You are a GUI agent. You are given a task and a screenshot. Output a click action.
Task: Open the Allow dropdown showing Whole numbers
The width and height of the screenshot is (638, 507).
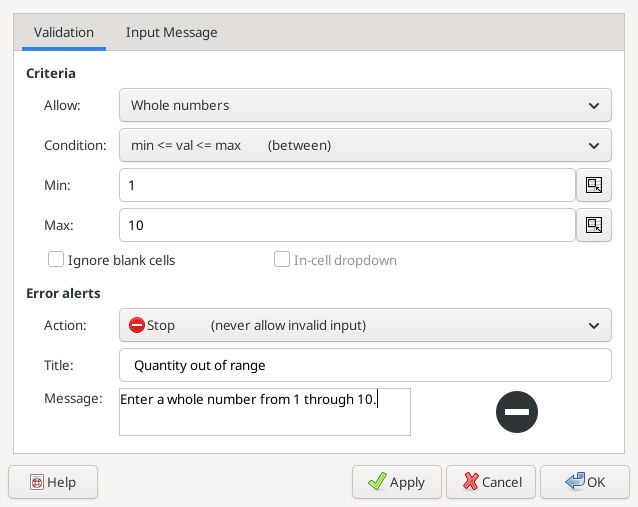click(x=365, y=105)
